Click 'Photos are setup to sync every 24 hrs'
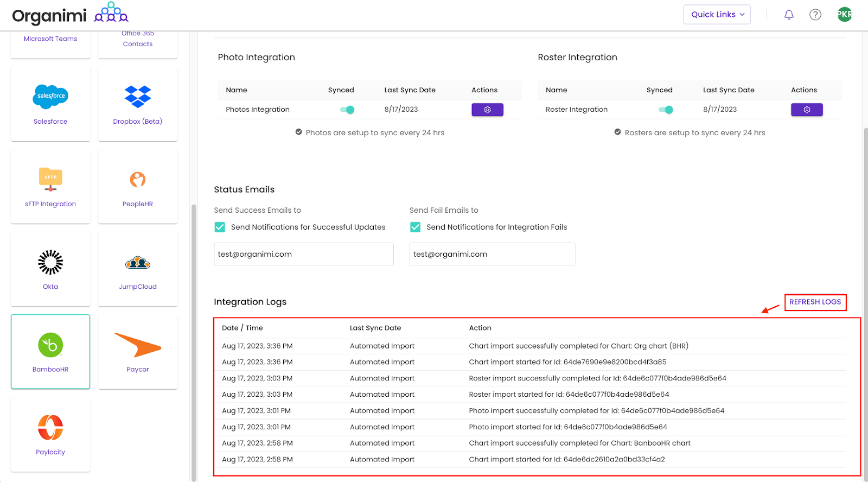Screen dimensions: 868x482 [375, 132]
